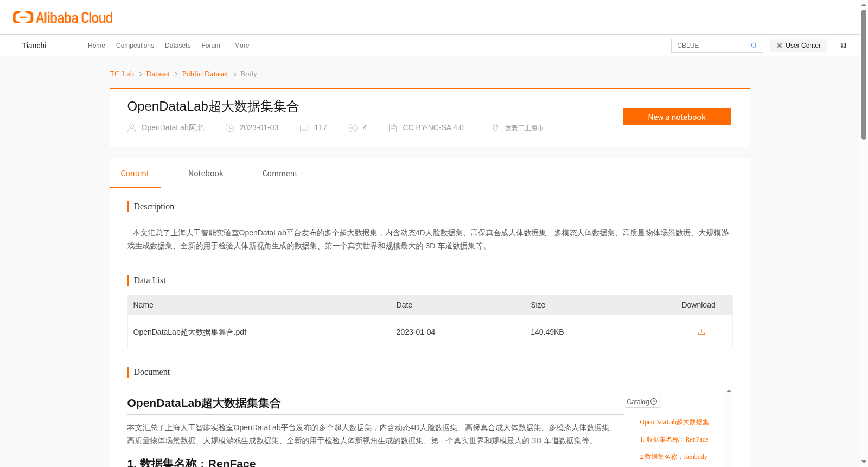
Task: Click the Name column header
Action: click(143, 305)
